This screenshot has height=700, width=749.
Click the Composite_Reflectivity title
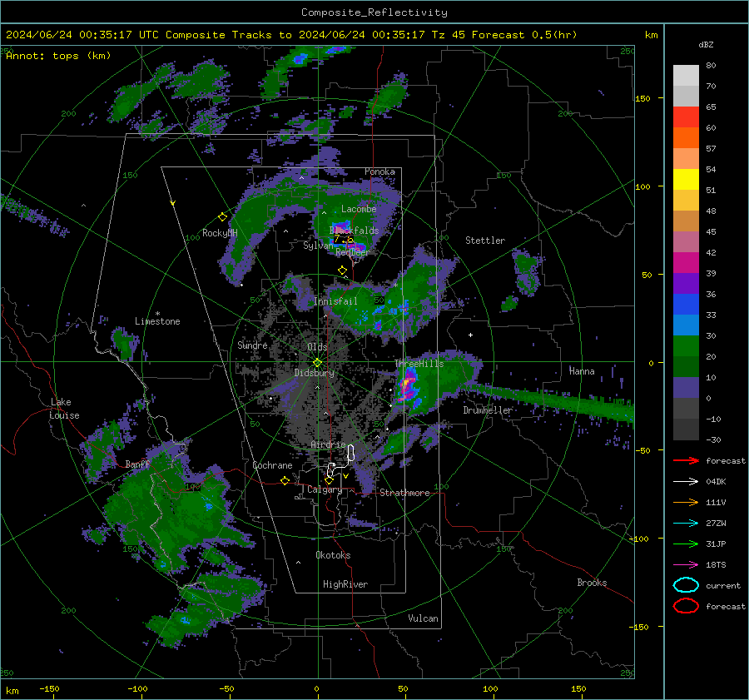374,12
